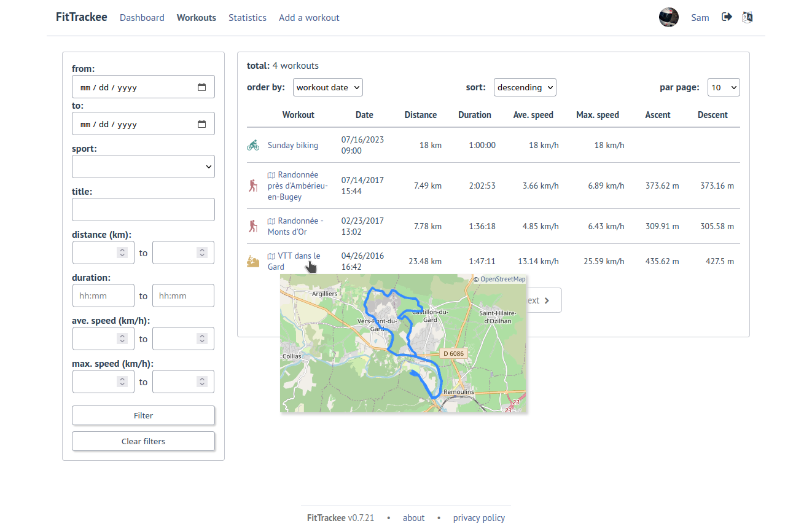Open the Statistics page from the navbar
Viewport: 812px width, 529px height.
click(247, 18)
